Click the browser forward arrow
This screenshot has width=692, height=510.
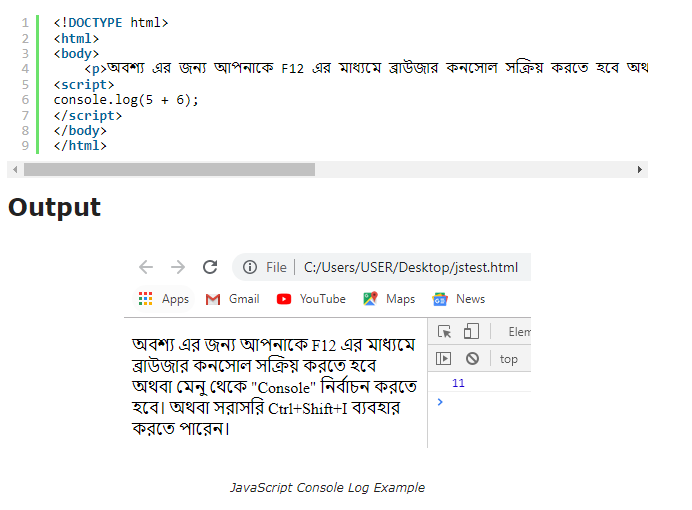pos(178,267)
